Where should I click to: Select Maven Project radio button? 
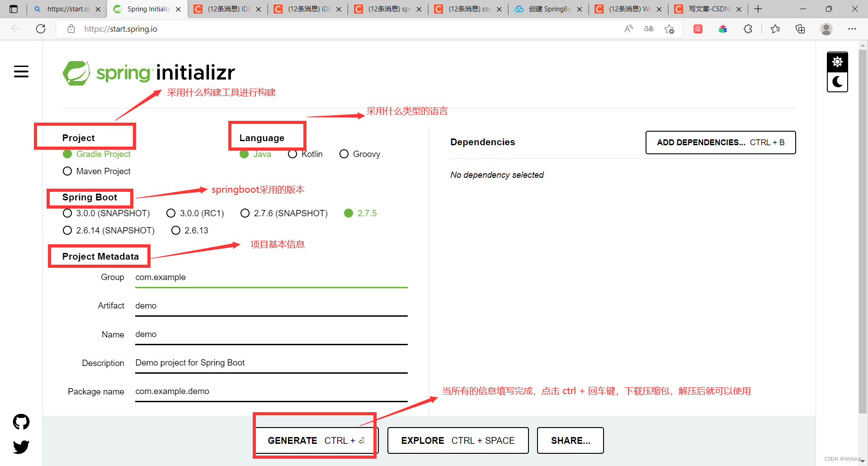(x=67, y=171)
